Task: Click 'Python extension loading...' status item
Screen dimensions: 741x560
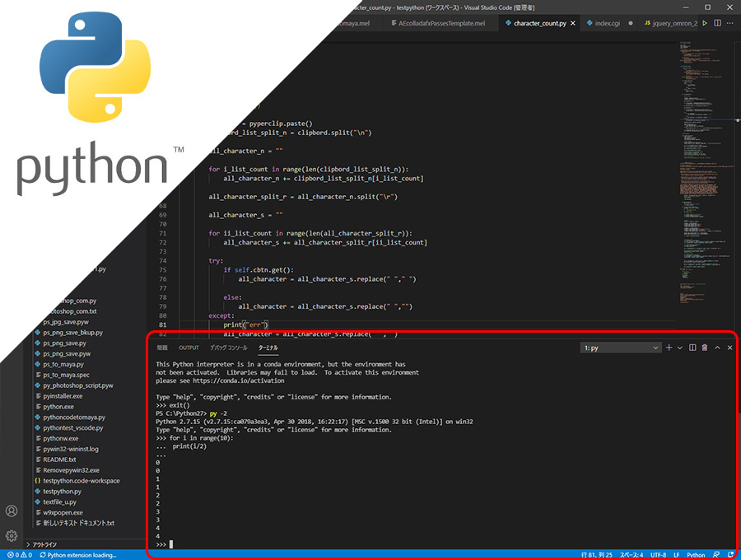Action: click(x=78, y=555)
